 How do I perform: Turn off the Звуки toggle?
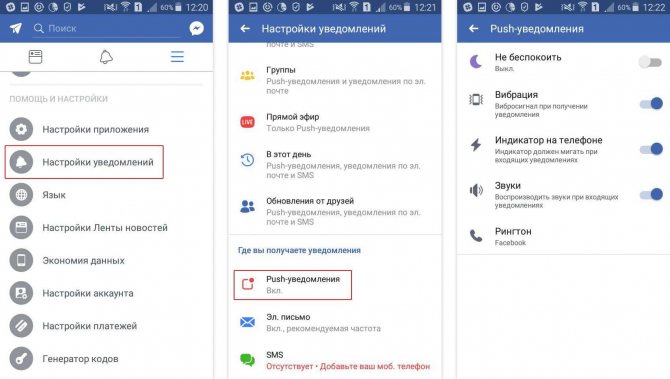[651, 194]
